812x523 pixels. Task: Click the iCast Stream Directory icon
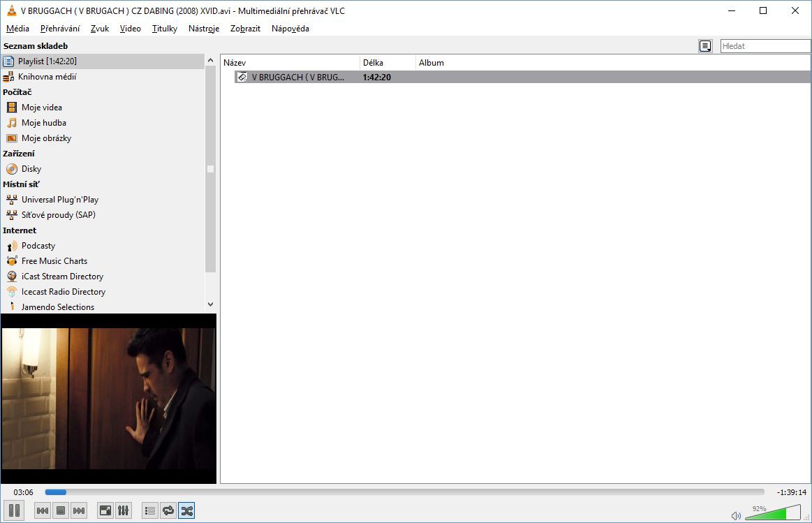pos(11,277)
